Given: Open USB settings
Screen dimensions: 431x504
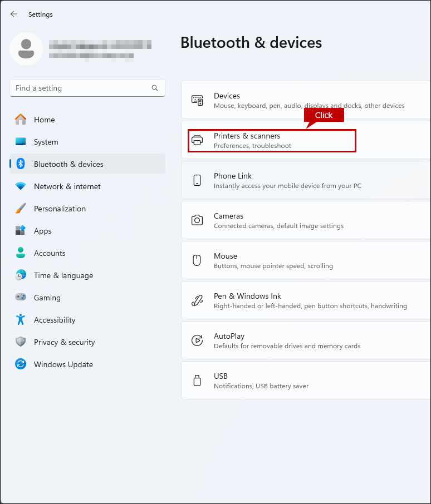Looking at the screenshot, I should [x=306, y=381].
